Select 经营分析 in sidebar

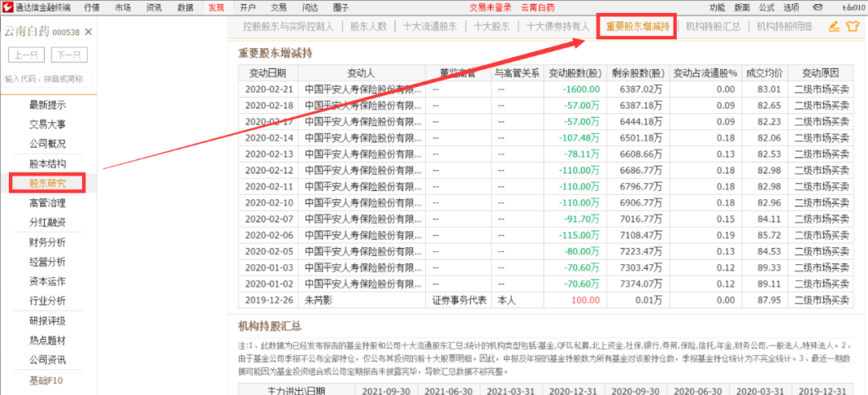(47, 262)
